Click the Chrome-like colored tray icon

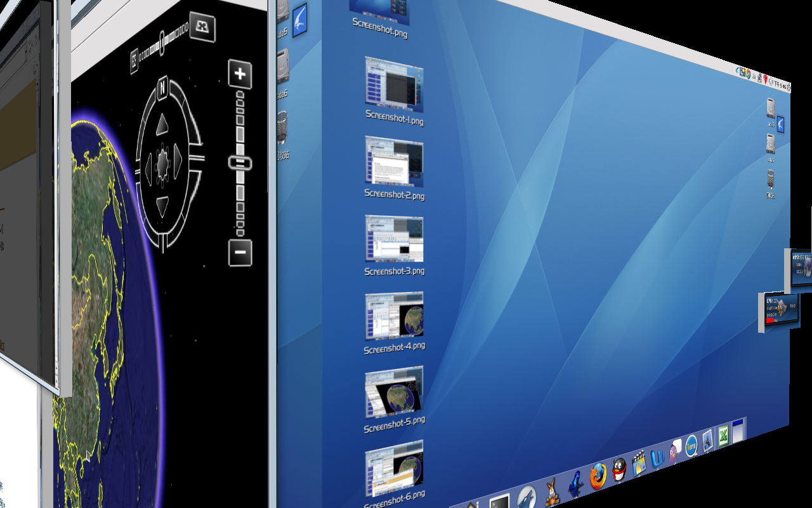747,74
